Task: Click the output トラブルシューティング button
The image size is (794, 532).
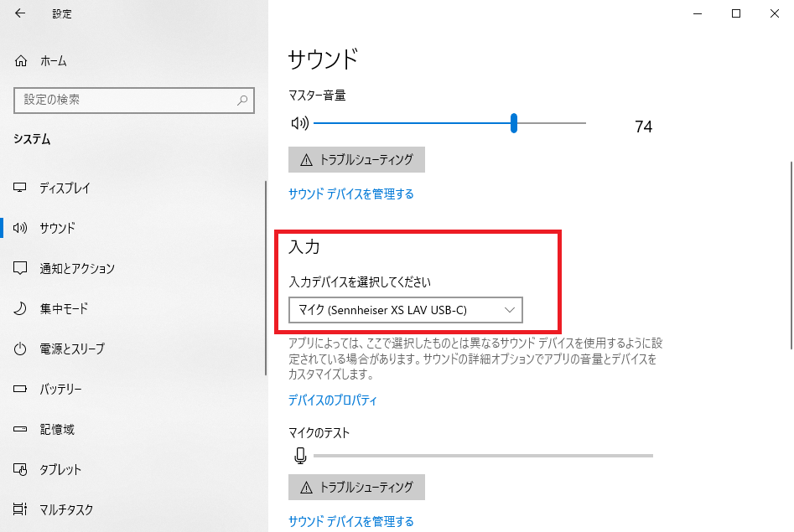Action: (356, 159)
